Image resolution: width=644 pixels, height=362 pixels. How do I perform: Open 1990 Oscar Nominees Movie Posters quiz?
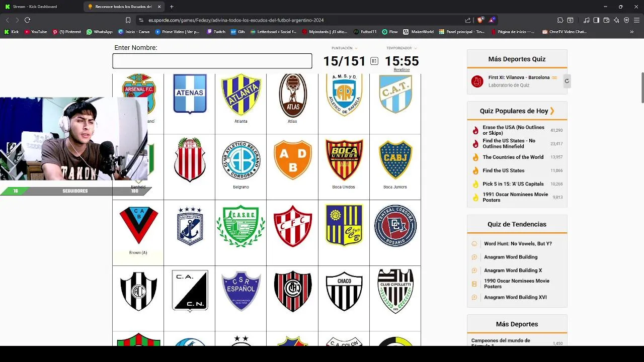516,284
